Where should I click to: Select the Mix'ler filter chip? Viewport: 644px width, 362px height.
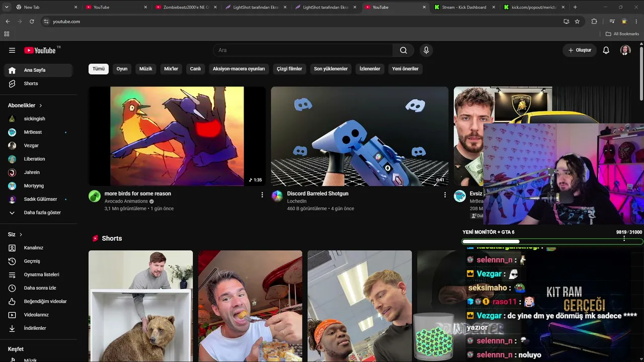point(171,69)
